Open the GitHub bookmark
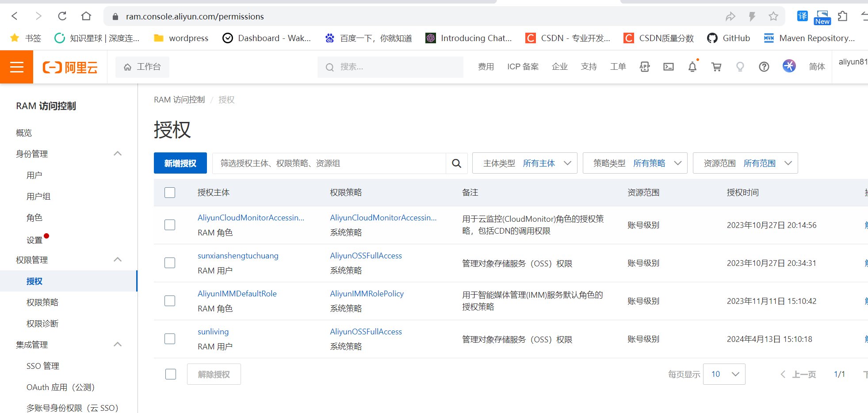Image resolution: width=868 pixels, height=413 pixels. click(x=729, y=38)
